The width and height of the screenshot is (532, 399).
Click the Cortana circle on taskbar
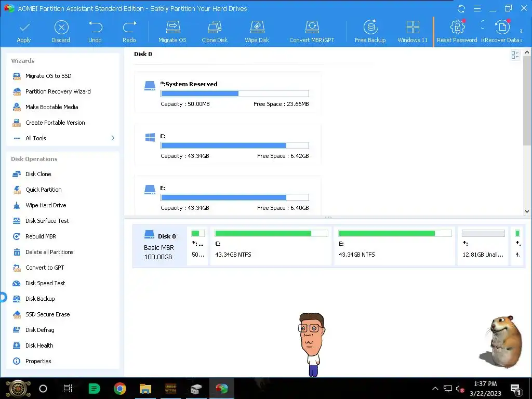coord(43,389)
